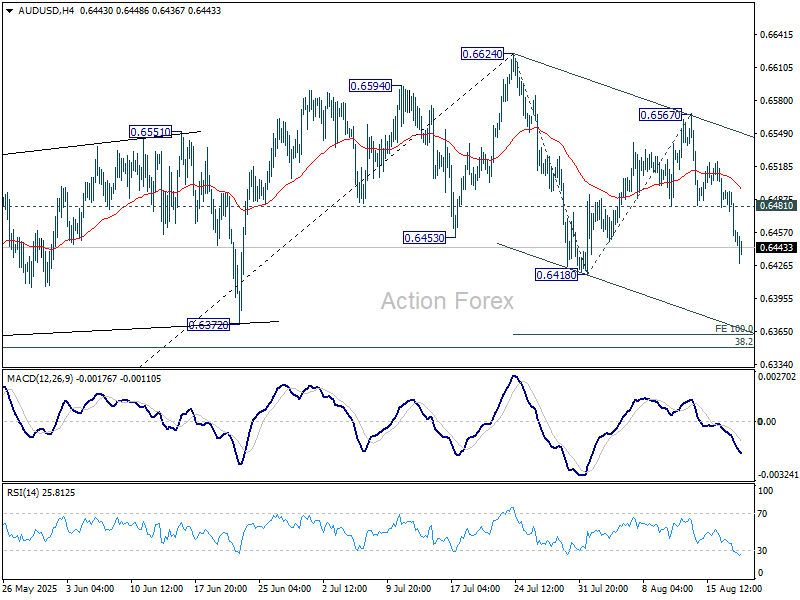800x600 pixels.
Task: Click the RSI 100 level label
Action: point(765,490)
